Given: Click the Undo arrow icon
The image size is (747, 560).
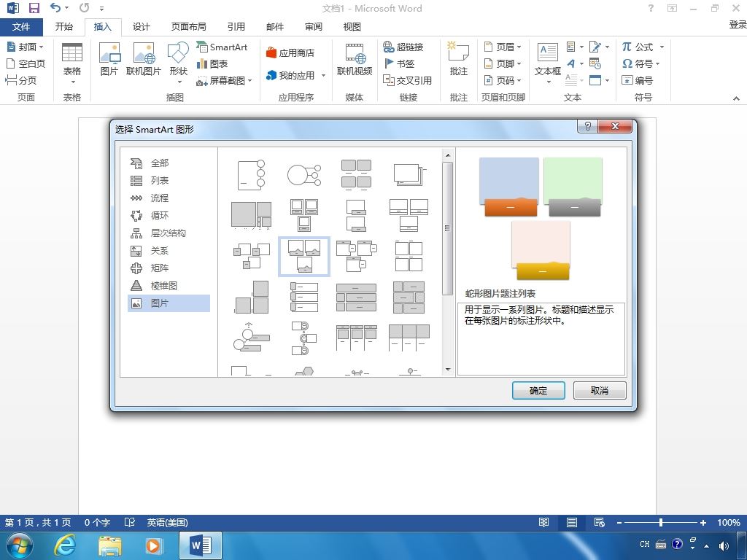Looking at the screenshot, I should coord(56,7).
